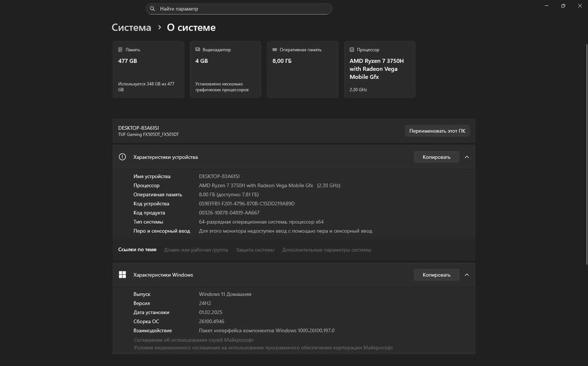
Task: Click the 2.30 GHz text in processor card
Action: point(358,89)
